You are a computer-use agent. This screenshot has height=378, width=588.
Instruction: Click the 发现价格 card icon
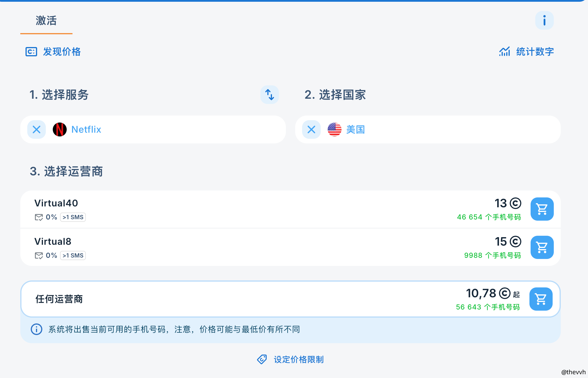[31, 52]
